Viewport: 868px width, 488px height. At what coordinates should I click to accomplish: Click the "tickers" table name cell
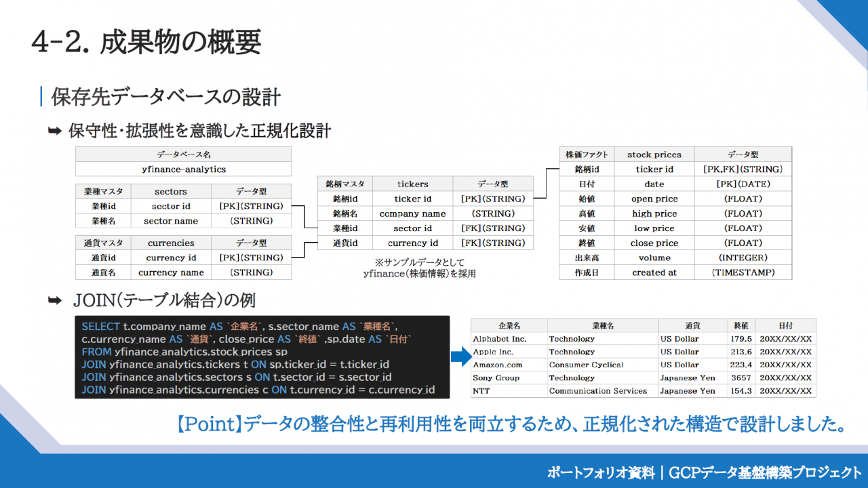[x=413, y=184]
